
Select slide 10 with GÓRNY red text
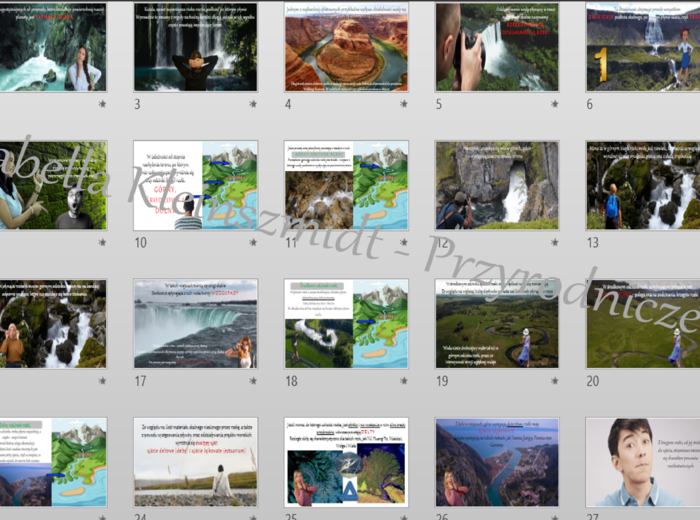[x=196, y=185]
